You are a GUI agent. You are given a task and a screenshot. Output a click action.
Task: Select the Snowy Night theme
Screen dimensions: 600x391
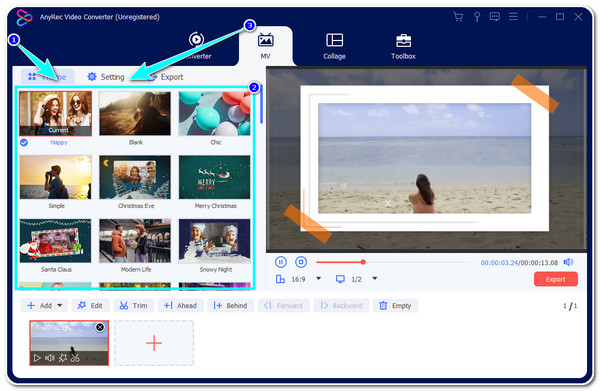pyautogui.click(x=214, y=241)
